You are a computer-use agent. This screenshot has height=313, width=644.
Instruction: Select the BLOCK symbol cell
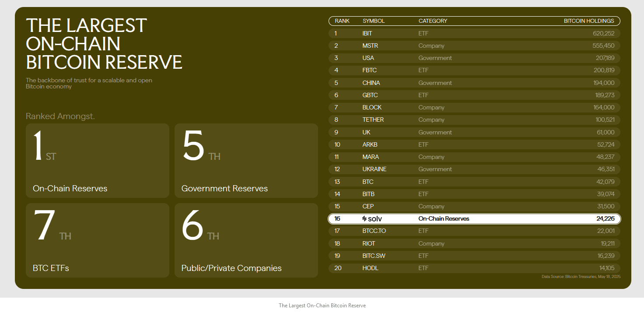[372, 107]
